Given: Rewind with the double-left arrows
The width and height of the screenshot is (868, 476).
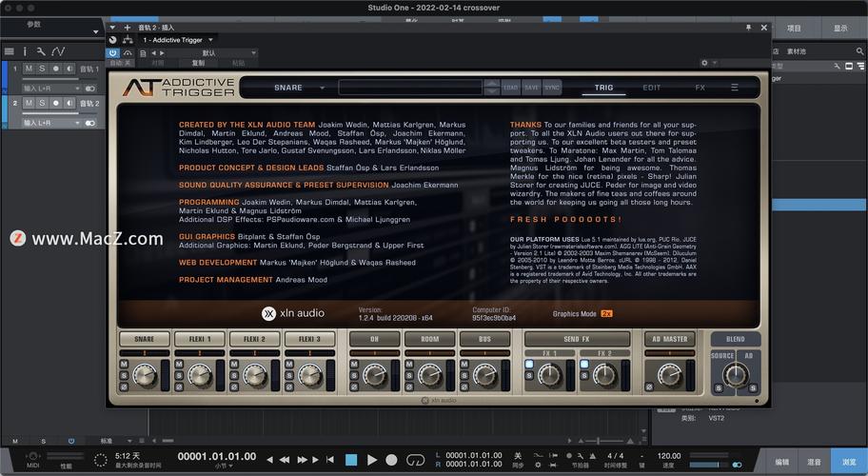Looking at the screenshot, I should [285, 460].
